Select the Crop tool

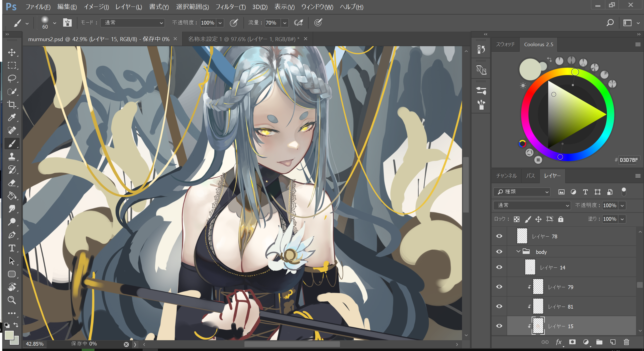click(x=12, y=104)
